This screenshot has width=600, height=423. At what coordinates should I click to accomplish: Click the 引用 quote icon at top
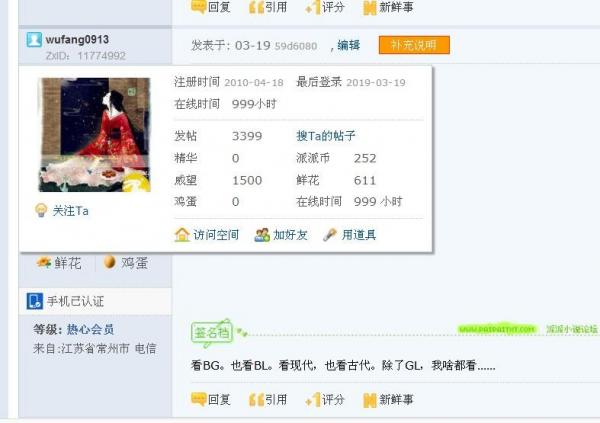coord(256,8)
